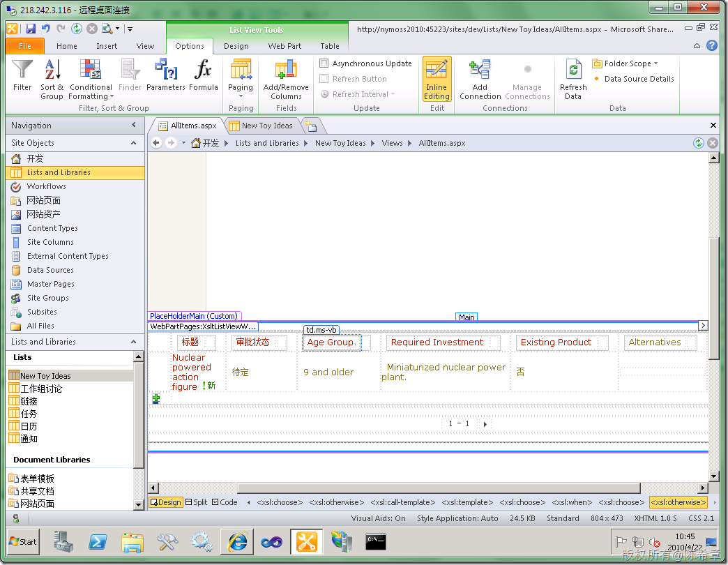This screenshot has height=565, width=728.
Task: Enable Asynchronous Update checkbox
Action: point(324,63)
